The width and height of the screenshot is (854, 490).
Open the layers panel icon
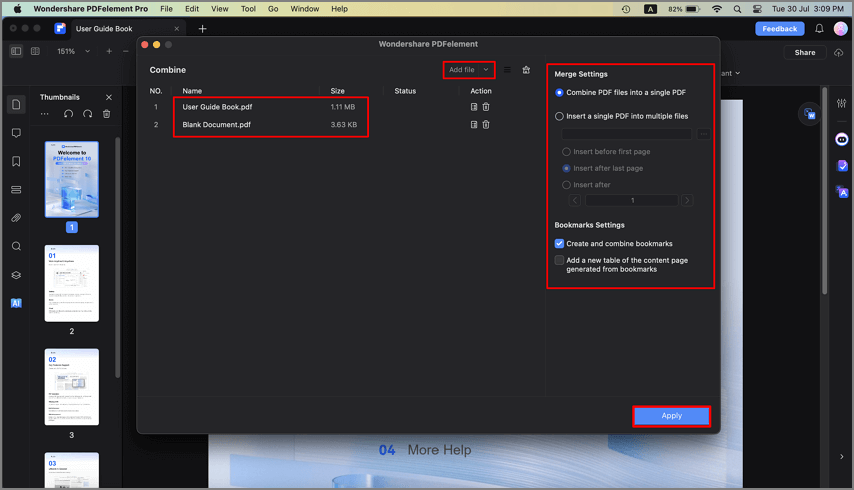click(x=16, y=275)
